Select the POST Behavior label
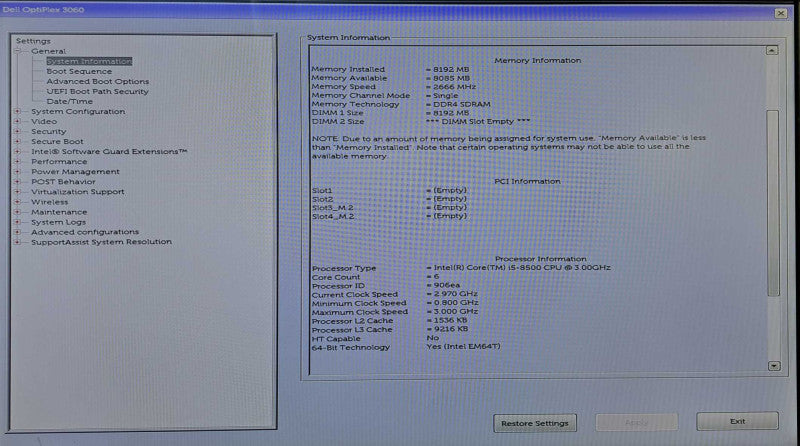 click(x=63, y=182)
